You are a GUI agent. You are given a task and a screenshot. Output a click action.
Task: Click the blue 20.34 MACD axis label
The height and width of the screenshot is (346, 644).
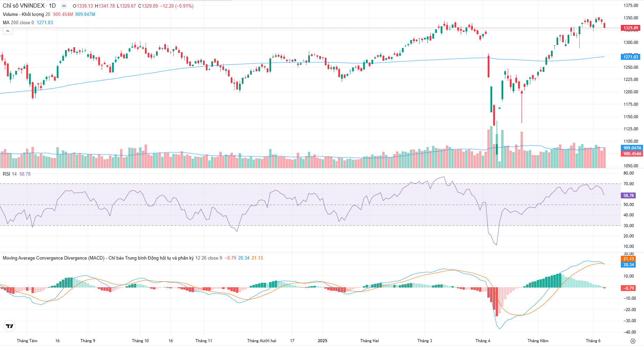tap(628, 265)
